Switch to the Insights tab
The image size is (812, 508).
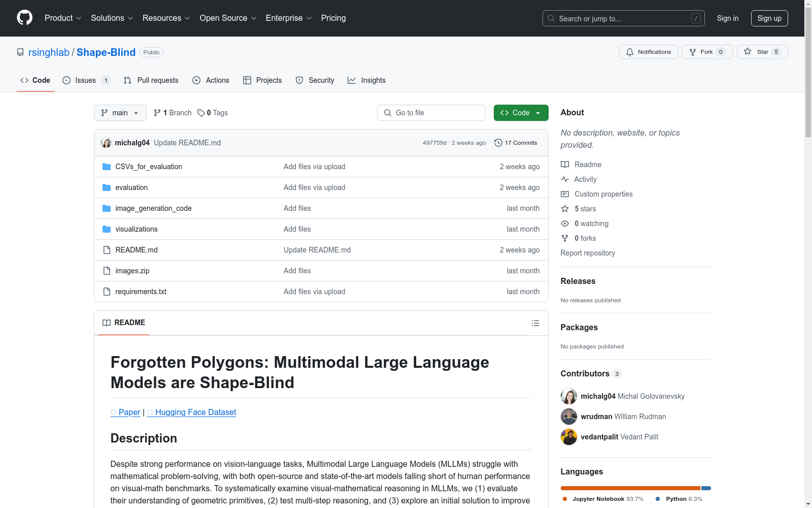coord(366,80)
